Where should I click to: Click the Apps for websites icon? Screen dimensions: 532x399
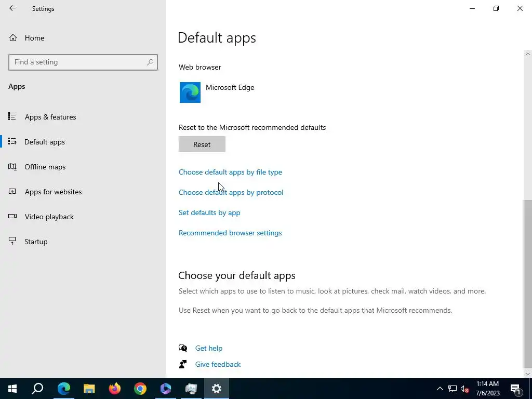(12, 191)
